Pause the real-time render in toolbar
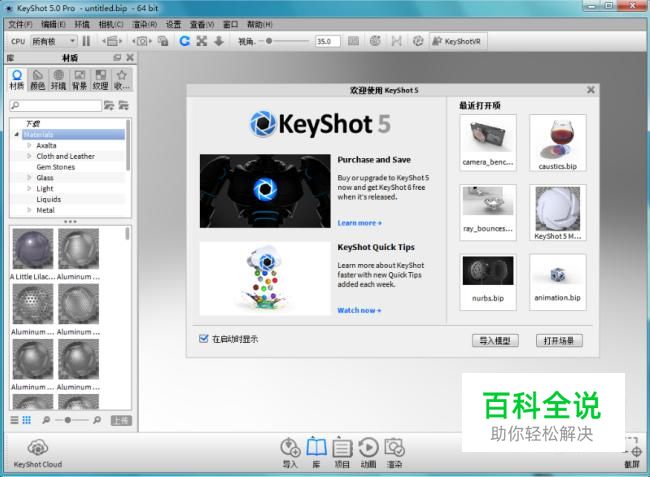The height and width of the screenshot is (477, 650). point(86,41)
